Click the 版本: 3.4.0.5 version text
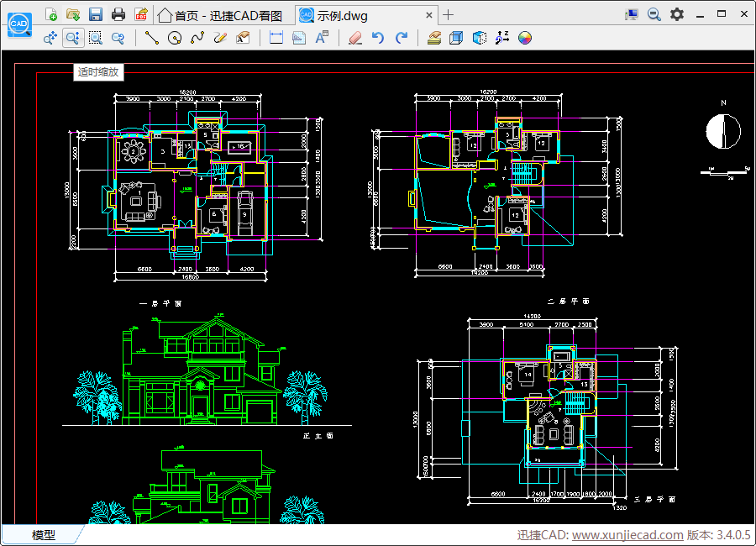The width and height of the screenshot is (756, 546). coord(719,535)
